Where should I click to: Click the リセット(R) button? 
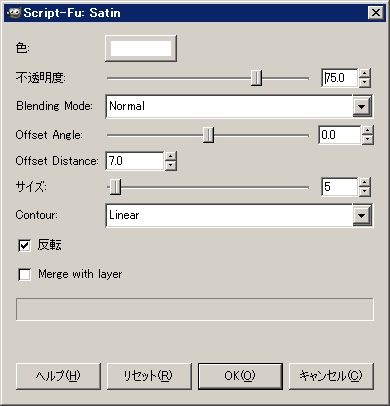[x=149, y=376]
